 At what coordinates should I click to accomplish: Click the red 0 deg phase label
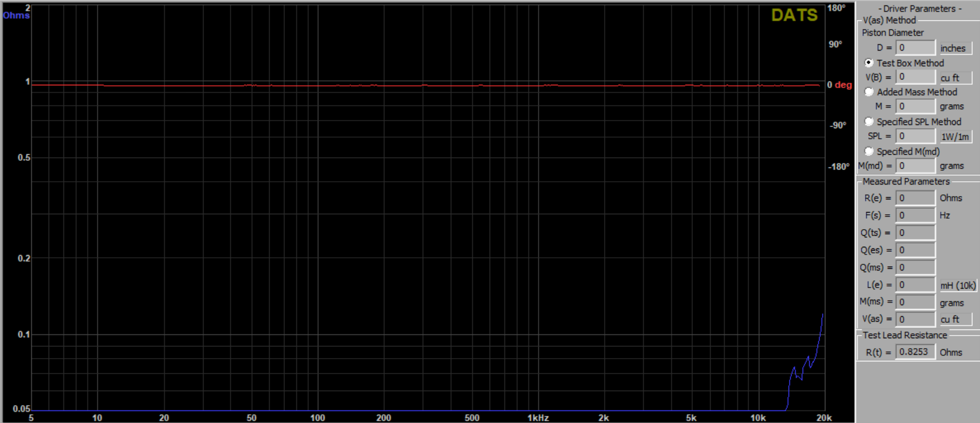[x=839, y=85]
